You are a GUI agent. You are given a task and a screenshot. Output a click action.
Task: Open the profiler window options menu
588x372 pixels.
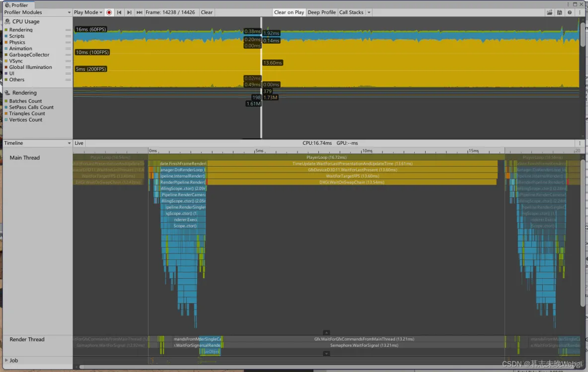[580, 12]
